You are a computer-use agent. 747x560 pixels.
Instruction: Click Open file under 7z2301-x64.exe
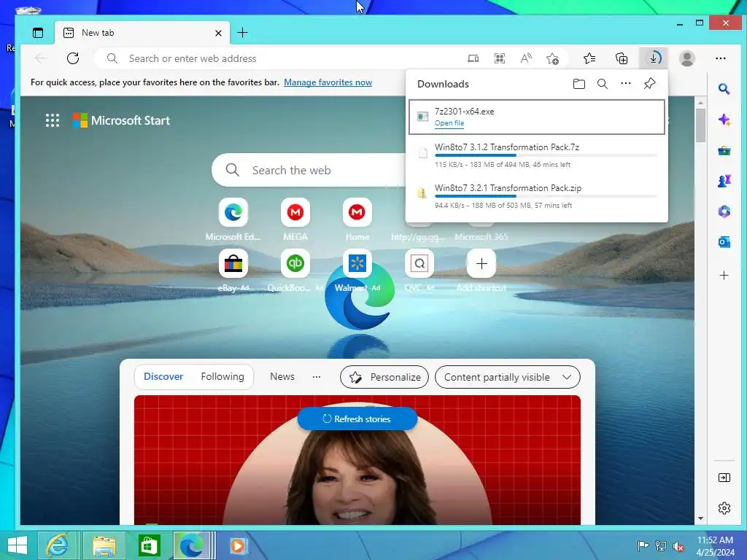449,122
